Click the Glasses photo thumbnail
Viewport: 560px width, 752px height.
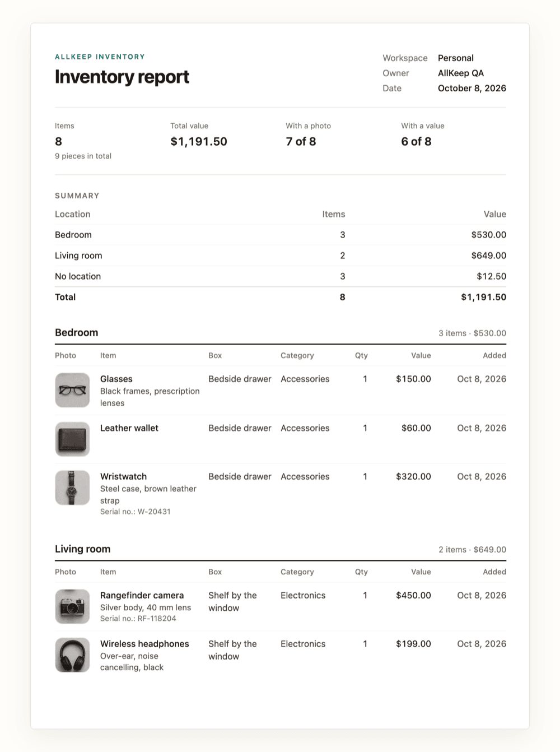click(x=72, y=390)
